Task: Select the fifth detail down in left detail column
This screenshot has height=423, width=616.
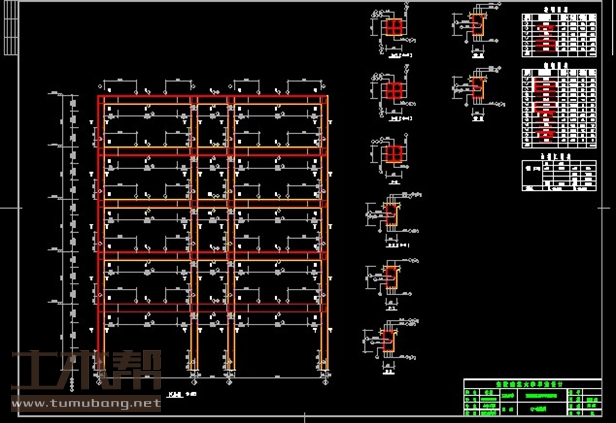Action: (x=395, y=277)
